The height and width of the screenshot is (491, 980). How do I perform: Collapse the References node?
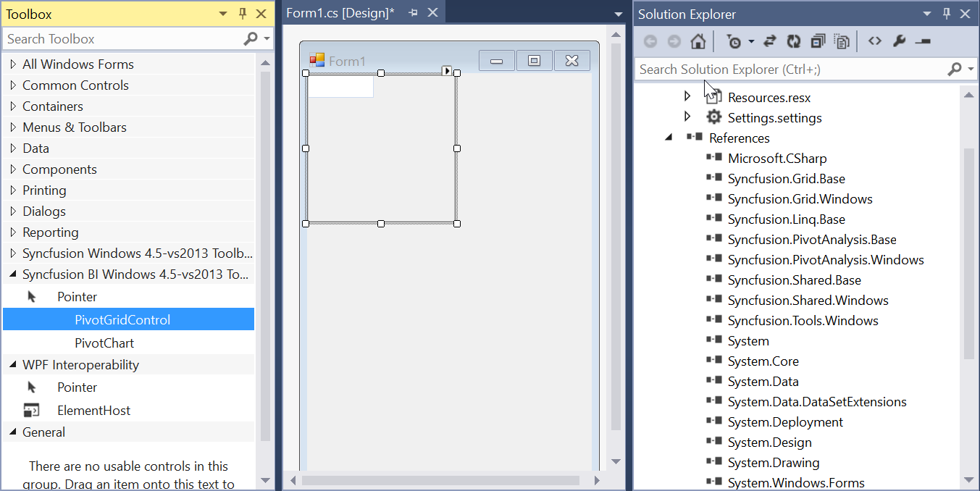coord(669,138)
